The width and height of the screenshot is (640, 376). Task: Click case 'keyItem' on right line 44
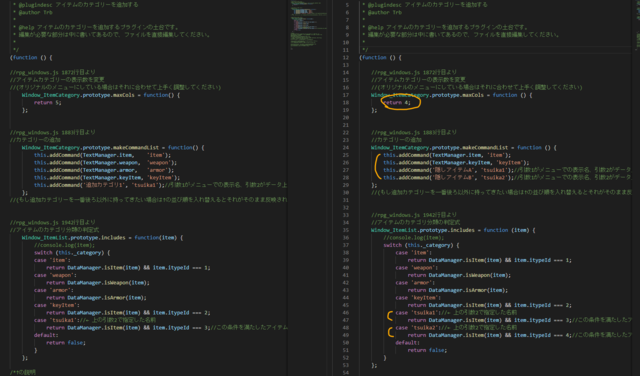(x=418, y=298)
